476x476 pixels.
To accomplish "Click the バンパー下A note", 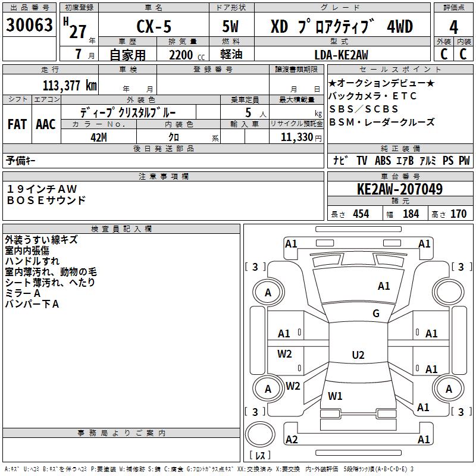I will 32,304.
